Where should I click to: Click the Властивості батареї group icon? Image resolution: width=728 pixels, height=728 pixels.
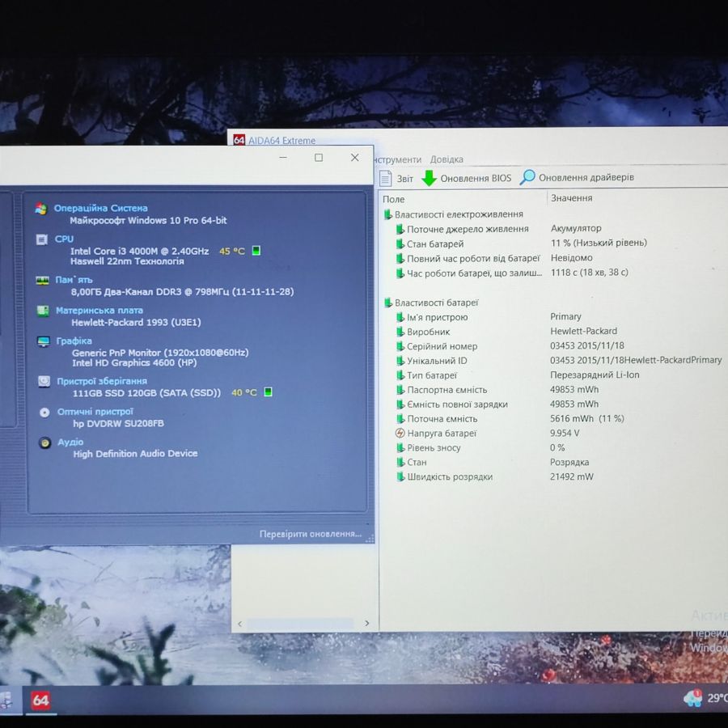(x=388, y=303)
